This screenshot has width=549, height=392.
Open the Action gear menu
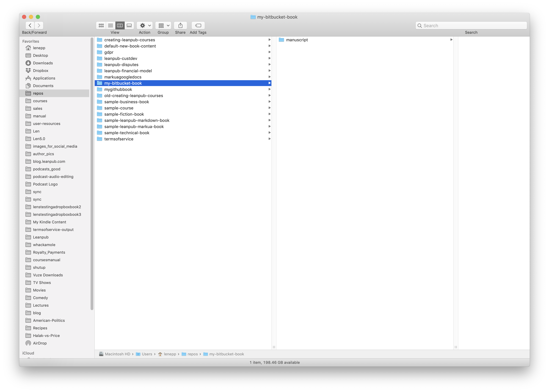point(145,25)
